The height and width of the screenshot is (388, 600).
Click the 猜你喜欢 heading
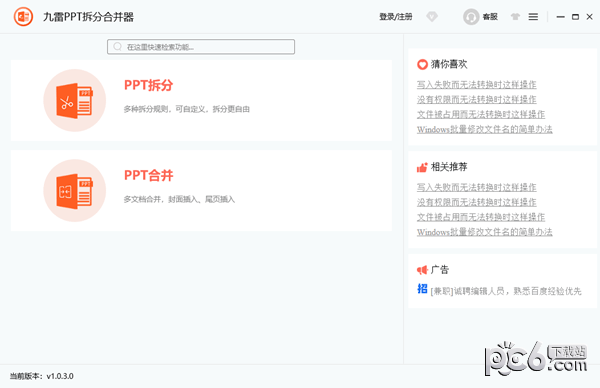449,64
